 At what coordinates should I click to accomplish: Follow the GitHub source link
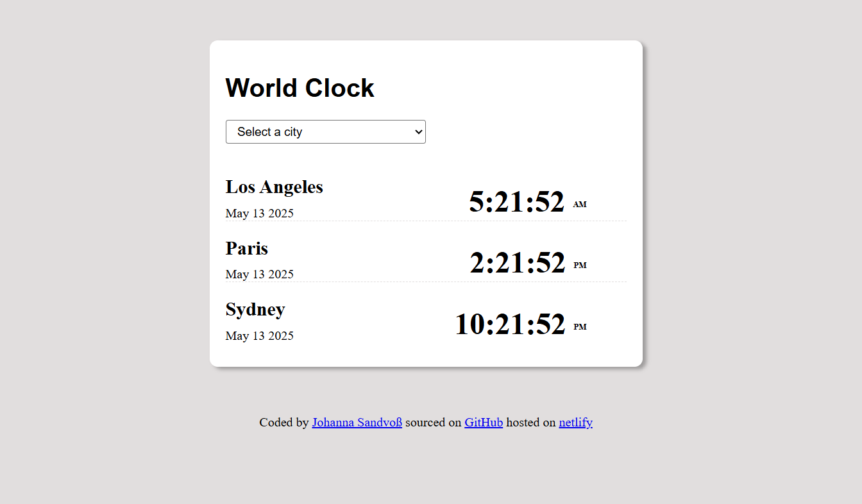[x=484, y=422]
